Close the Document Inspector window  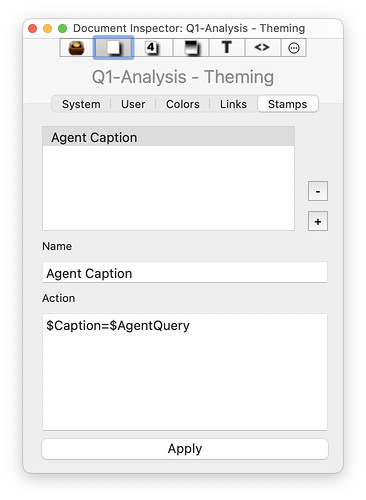(x=33, y=29)
